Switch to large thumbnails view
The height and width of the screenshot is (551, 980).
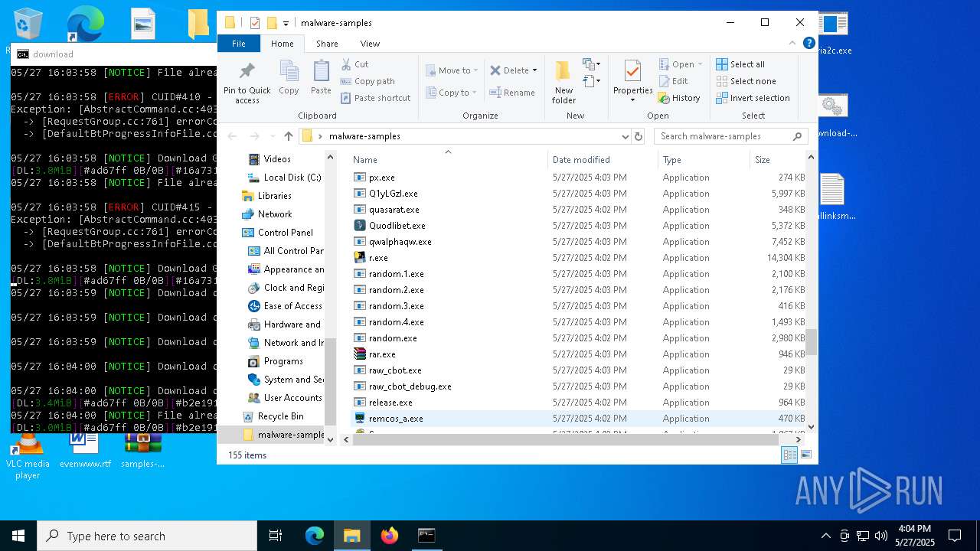coord(805,455)
